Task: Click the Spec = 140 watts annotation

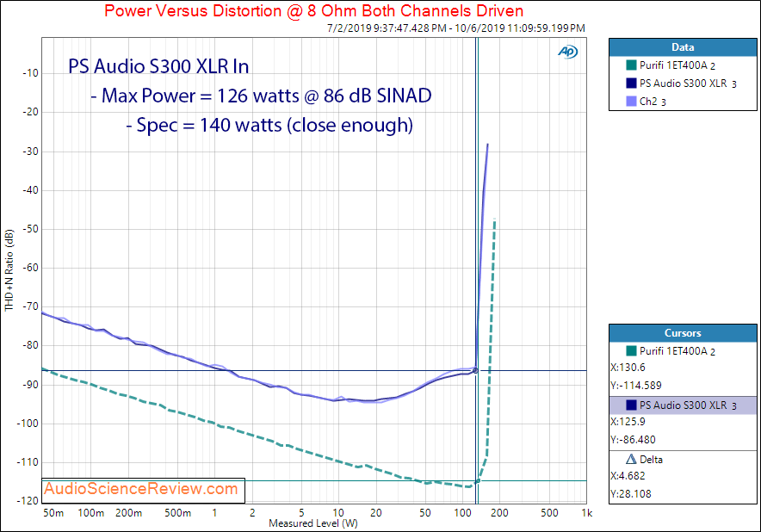Action: (x=269, y=125)
